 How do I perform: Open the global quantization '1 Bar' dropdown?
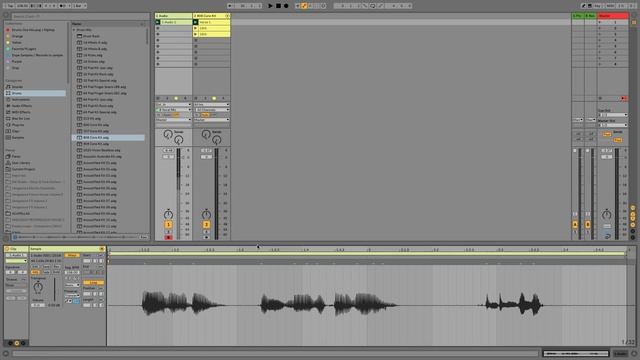[x=79, y=6]
